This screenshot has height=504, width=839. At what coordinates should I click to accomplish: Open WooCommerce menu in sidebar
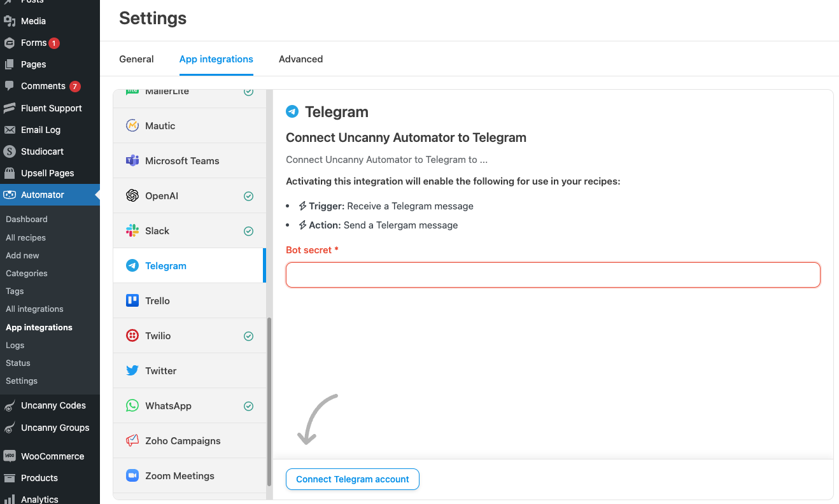(x=50, y=456)
